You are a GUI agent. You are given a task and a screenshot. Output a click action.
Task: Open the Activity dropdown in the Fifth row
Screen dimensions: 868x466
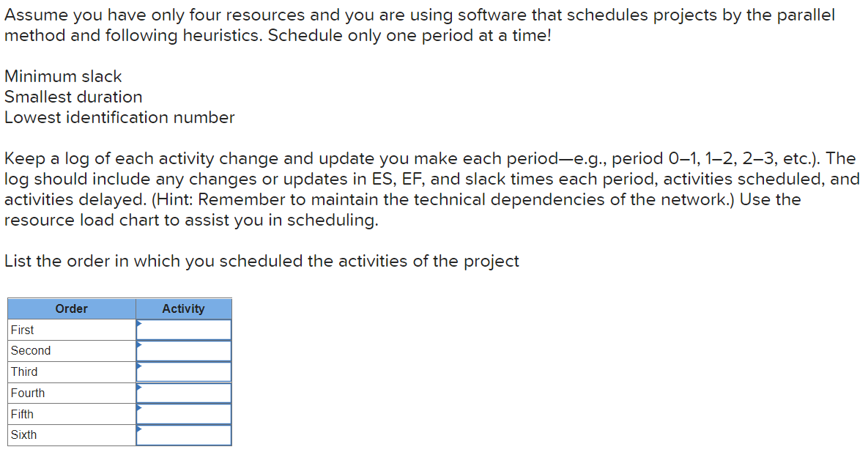click(138, 409)
